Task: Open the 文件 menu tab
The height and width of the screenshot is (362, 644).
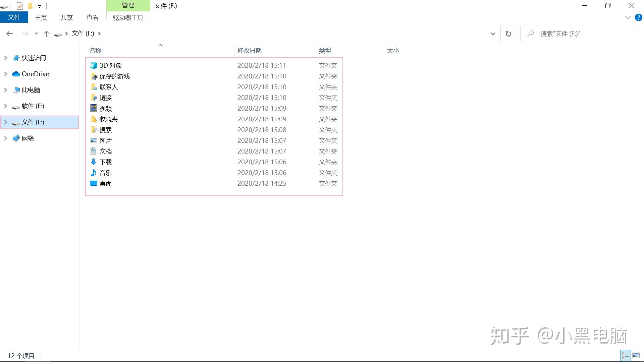Action: tap(14, 17)
